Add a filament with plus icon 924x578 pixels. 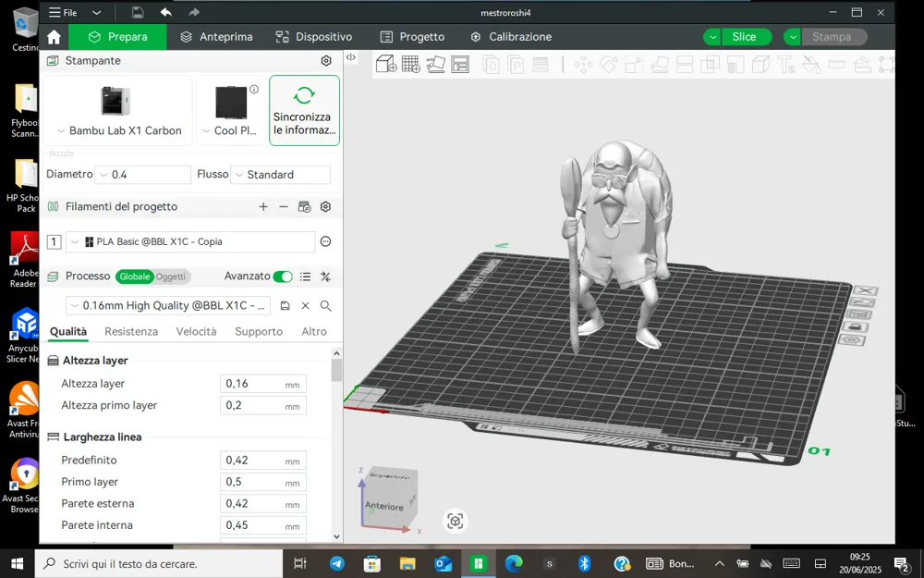coord(263,206)
